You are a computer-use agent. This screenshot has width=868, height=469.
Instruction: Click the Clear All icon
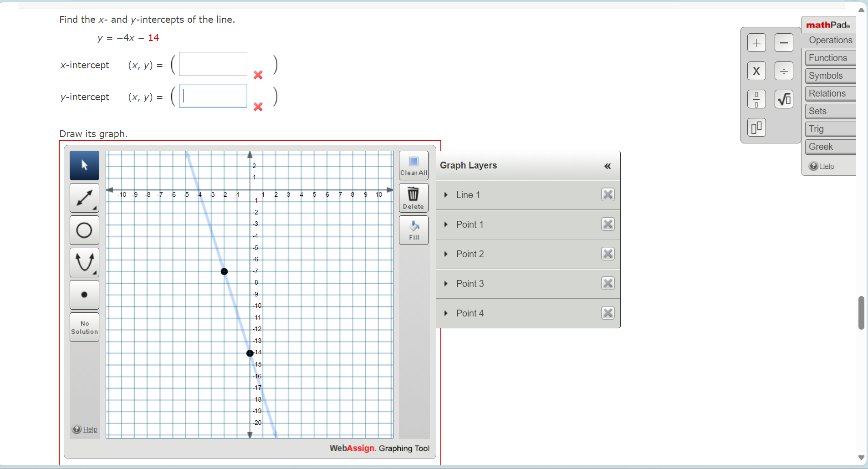[x=413, y=165]
